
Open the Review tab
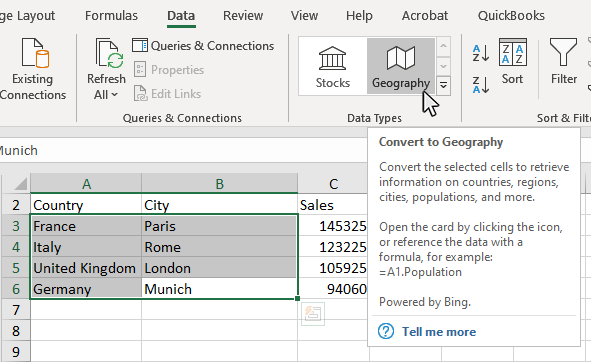pos(243,16)
